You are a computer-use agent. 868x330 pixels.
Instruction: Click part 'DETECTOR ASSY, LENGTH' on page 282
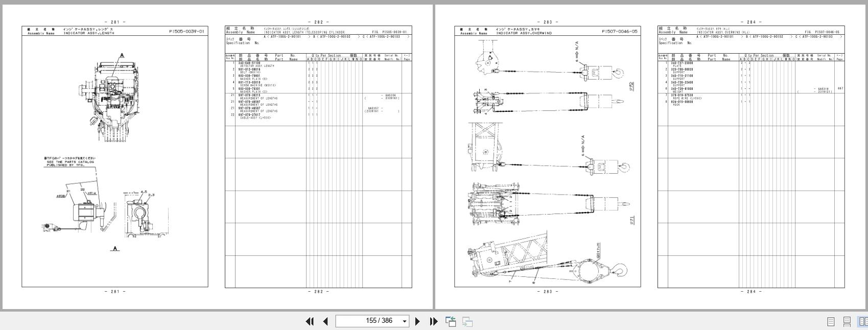pyautogui.click(x=256, y=66)
